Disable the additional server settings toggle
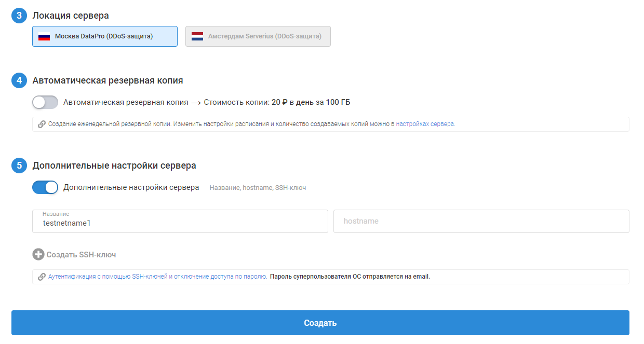 45,187
